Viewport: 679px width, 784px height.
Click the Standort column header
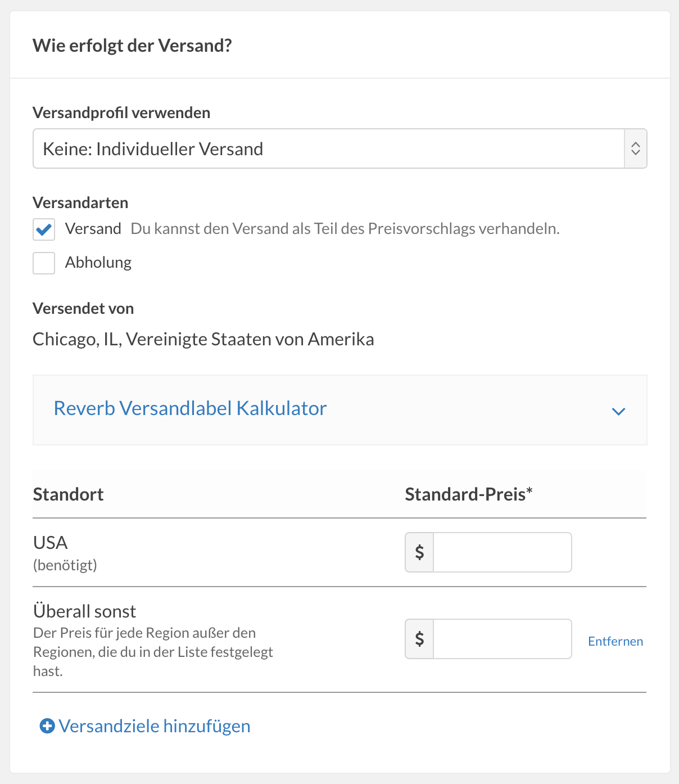tap(69, 494)
